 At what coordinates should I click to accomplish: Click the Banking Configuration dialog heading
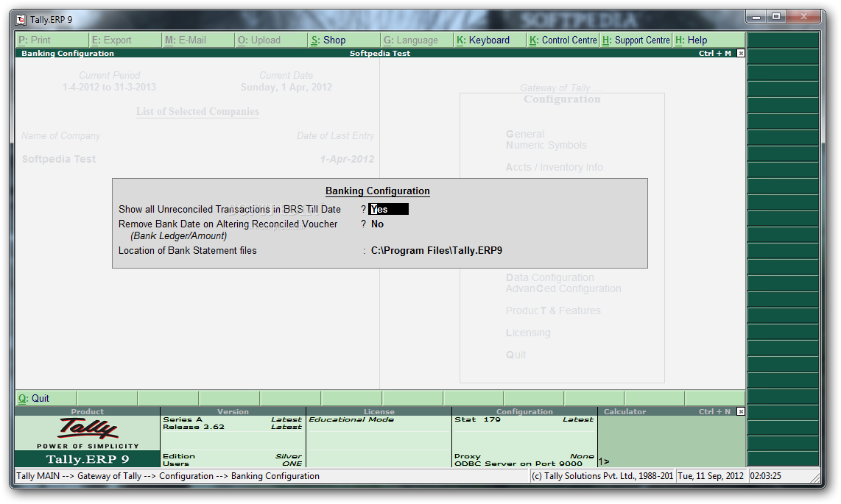point(378,191)
